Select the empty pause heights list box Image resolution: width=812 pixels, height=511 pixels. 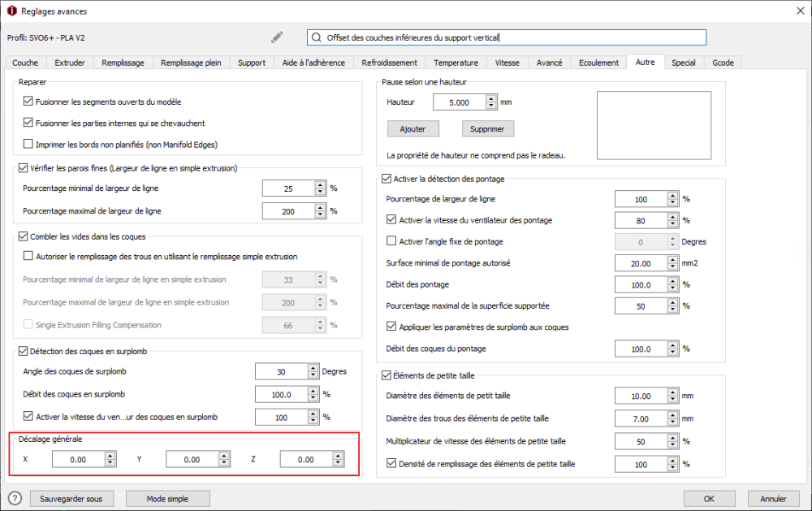(654, 125)
